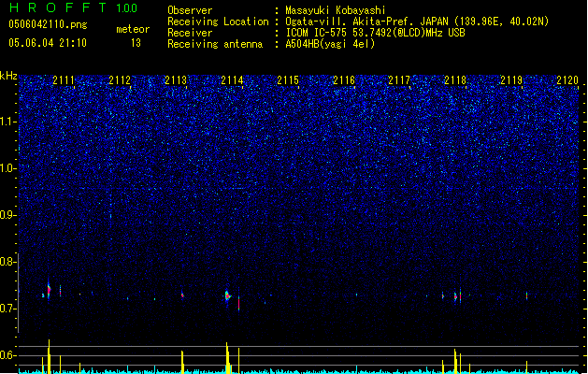Click the meteor echo cluster at 2118
Screen dimensions: 588x374
457,296
